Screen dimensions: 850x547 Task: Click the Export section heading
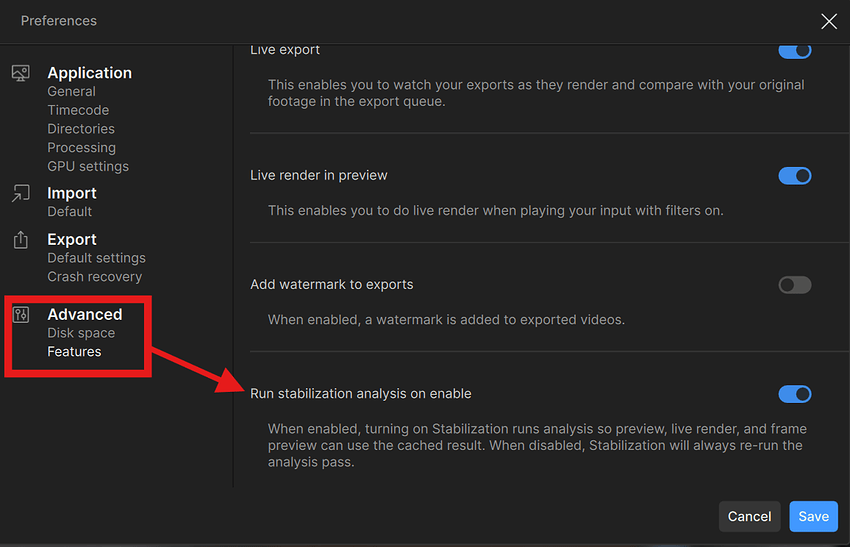pyautogui.click(x=72, y=239)
